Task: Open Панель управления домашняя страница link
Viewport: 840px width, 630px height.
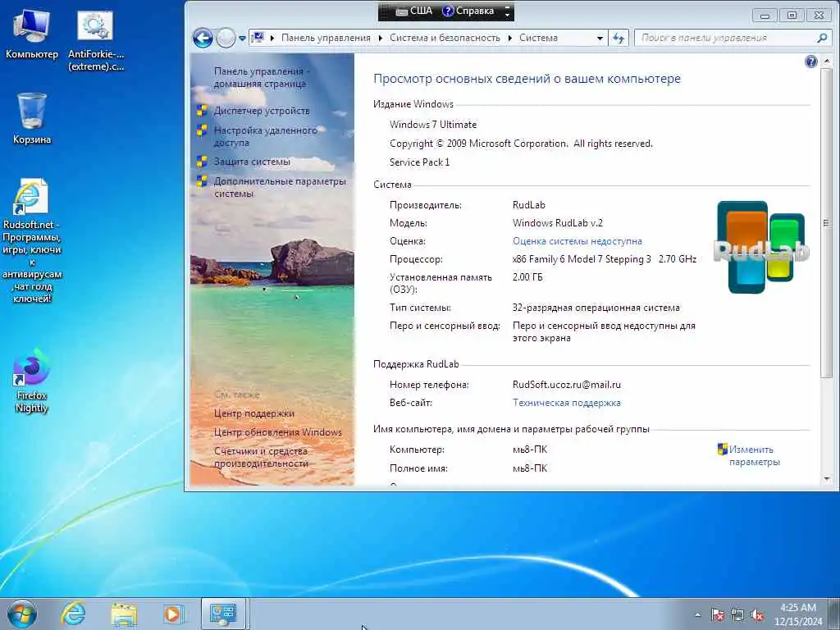Action: tap(260, 78)
